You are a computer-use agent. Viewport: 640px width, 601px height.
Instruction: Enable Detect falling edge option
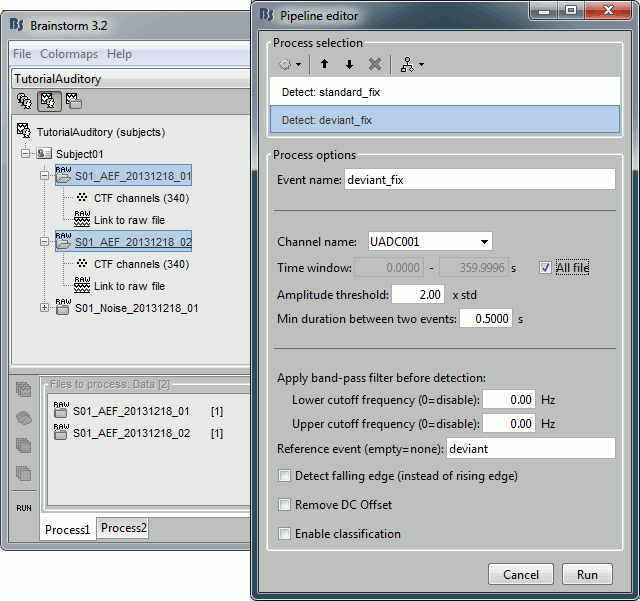click(286, 476)
